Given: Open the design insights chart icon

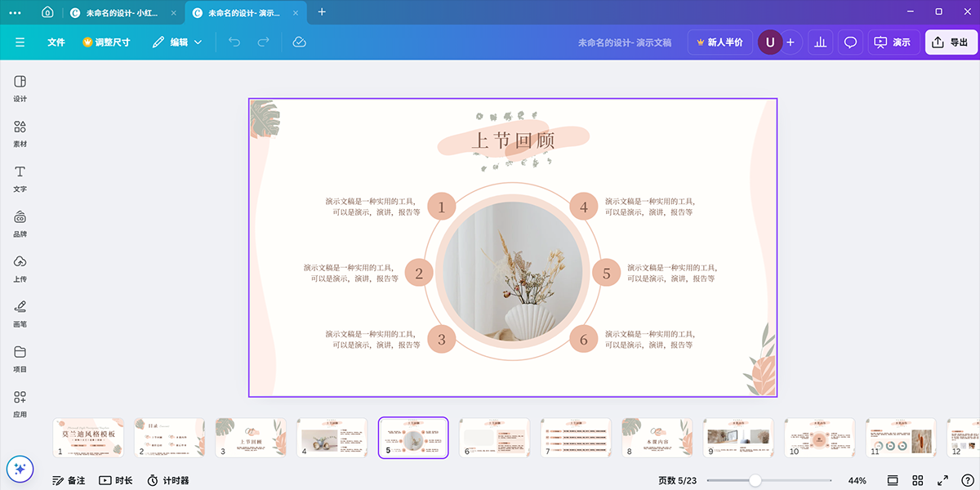Looking at the screenshot, I should coord(820,42).
